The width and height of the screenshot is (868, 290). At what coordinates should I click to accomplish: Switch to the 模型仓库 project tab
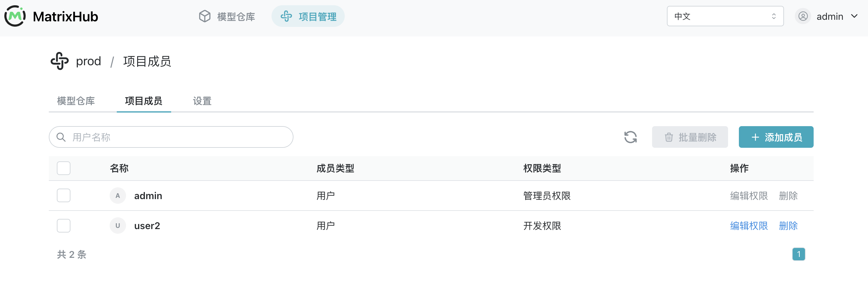point(76,101)
